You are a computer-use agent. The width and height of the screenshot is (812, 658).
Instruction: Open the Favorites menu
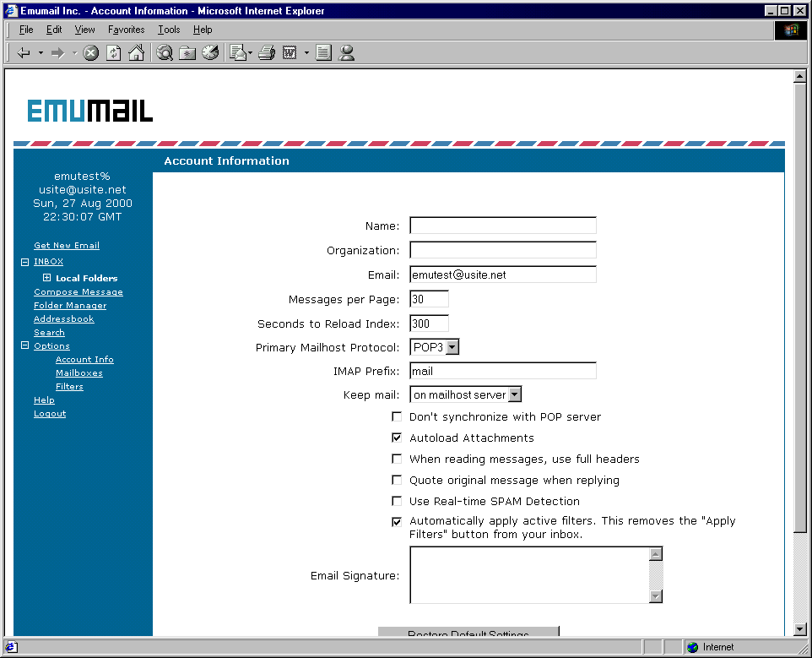(126, 30)
